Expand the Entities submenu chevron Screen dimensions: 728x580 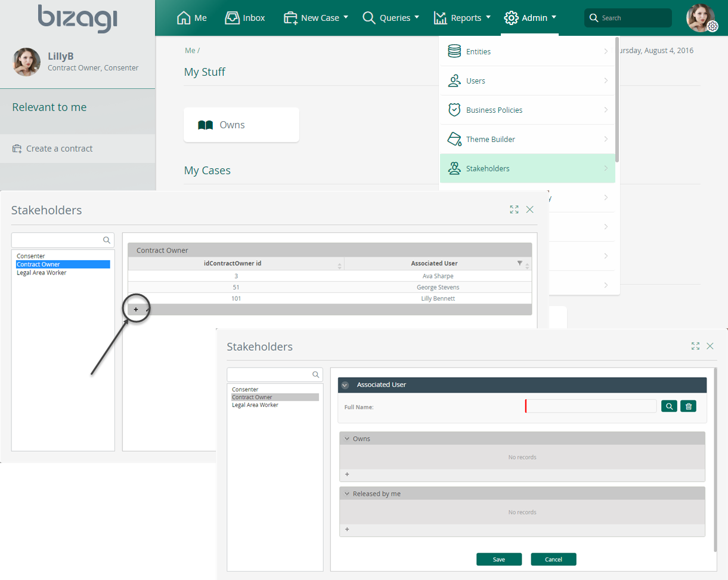click(606, 51)
